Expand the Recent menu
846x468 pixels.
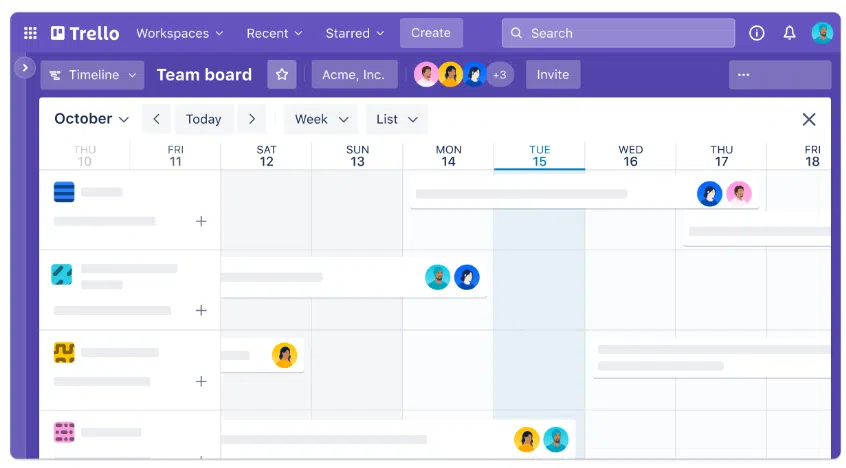(x=274, y=33)
